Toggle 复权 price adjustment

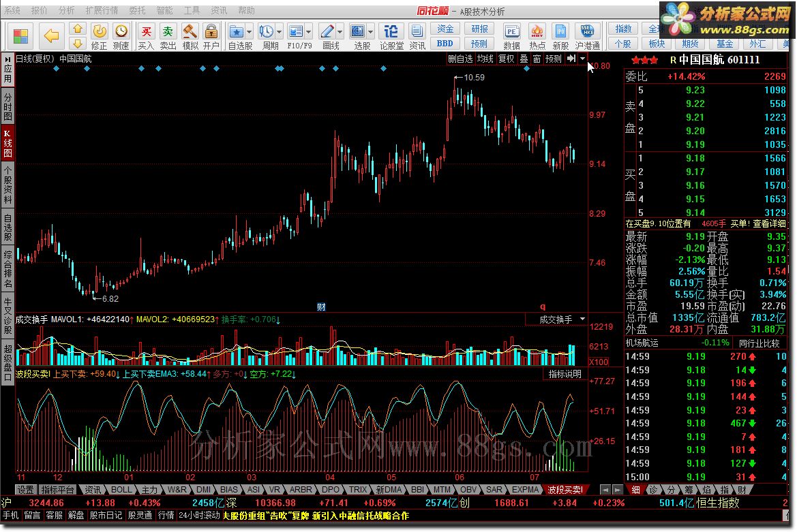coord(507,59)
